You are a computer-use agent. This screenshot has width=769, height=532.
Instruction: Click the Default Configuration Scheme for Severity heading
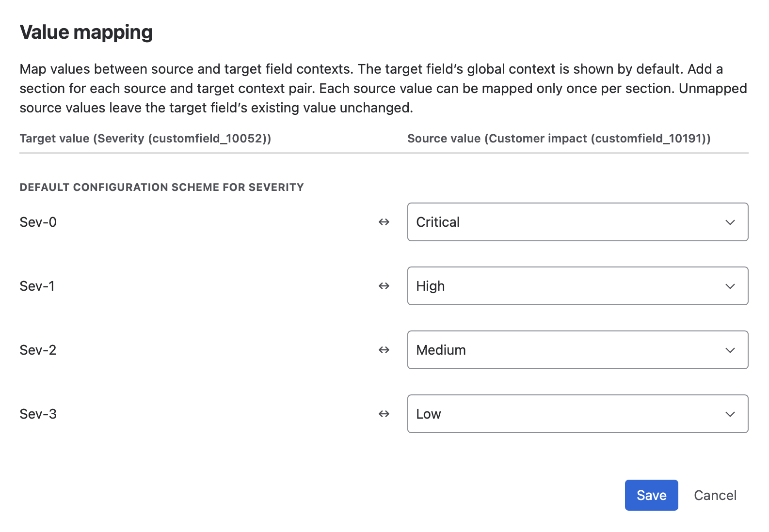click(x=162, y=187)
